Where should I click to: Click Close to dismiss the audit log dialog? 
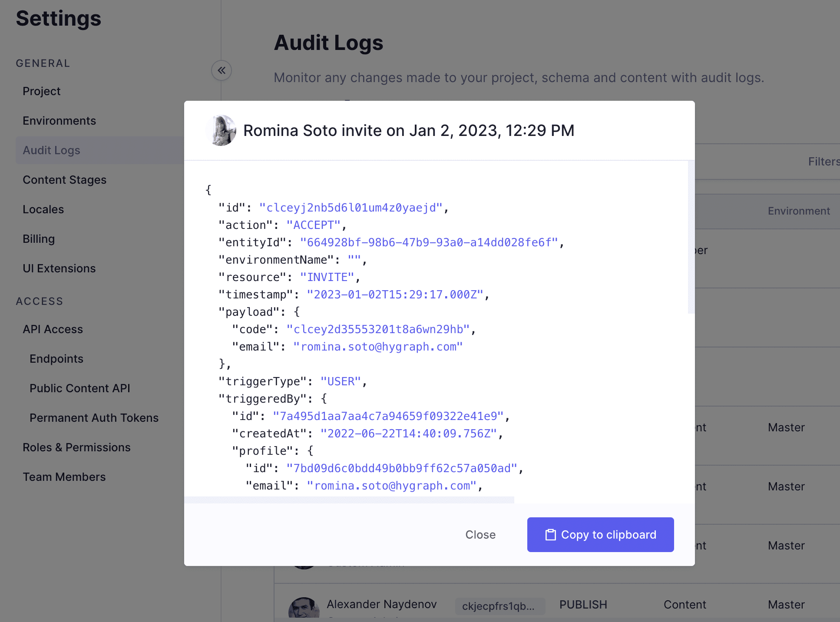click(480, 535)
